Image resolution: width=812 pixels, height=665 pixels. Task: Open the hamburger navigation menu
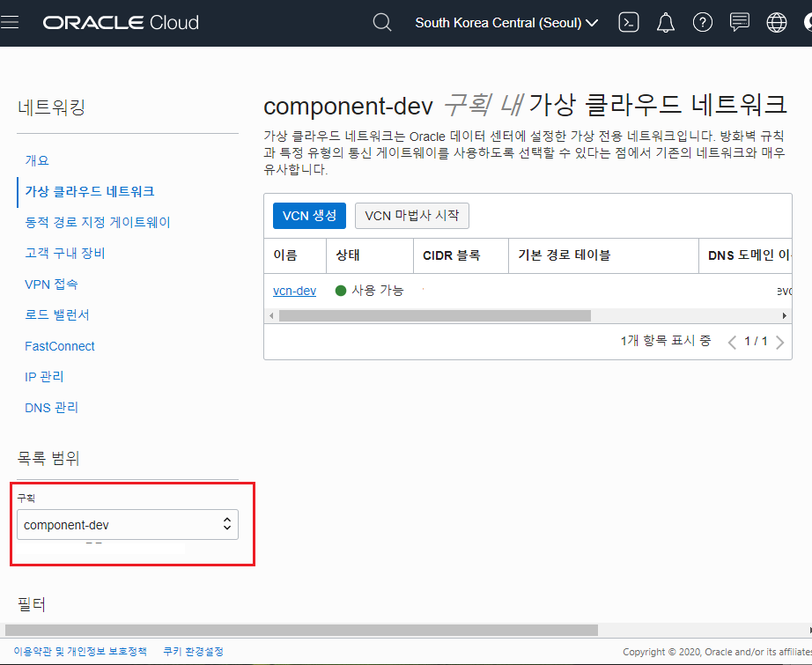[10, 22]
